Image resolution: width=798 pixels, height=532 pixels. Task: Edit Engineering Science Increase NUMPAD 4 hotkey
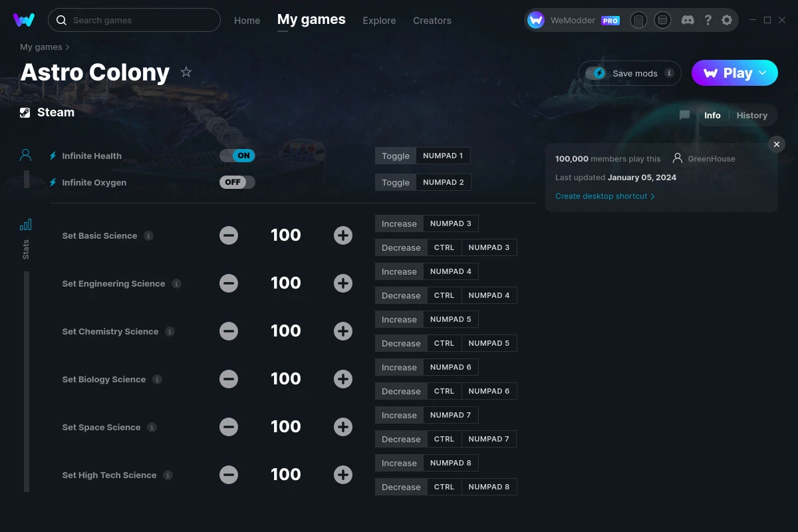(x=427, y=271)
